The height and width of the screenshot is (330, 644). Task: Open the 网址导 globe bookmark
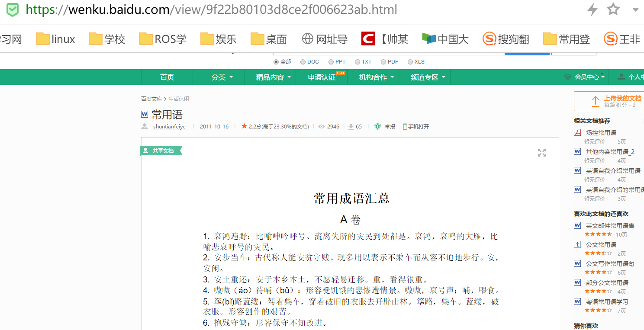[x=325, y=39]
